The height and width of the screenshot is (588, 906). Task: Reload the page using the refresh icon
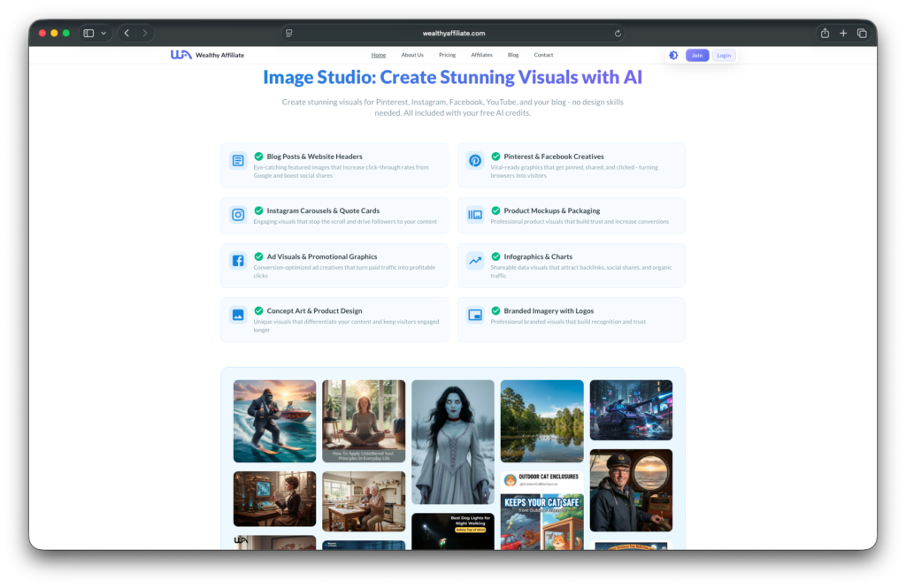click(x=618, y=34)
